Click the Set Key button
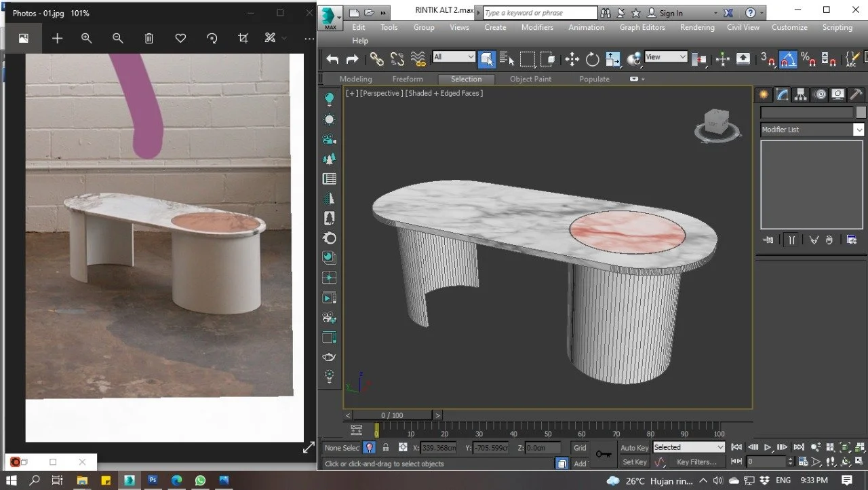 tap(634, 462)
